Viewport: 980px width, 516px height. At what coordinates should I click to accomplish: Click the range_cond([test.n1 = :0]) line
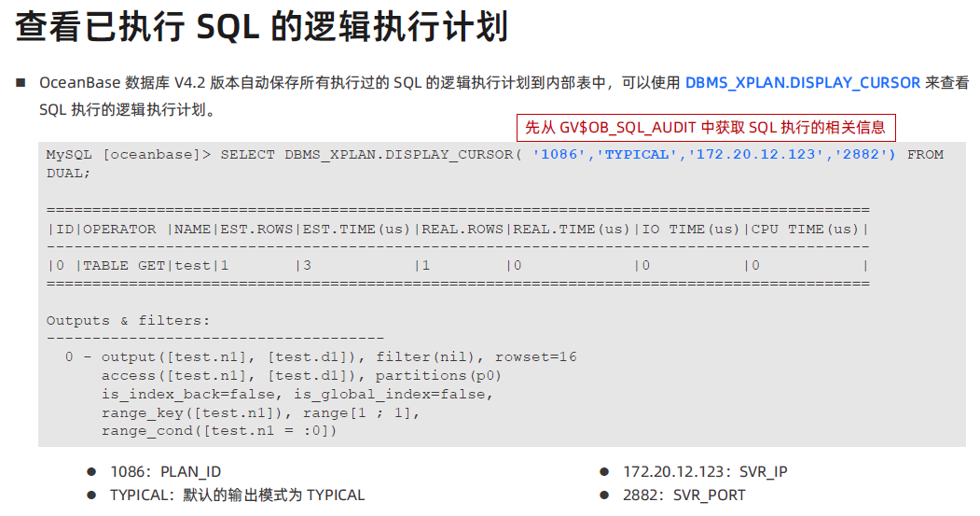(219, 431)
